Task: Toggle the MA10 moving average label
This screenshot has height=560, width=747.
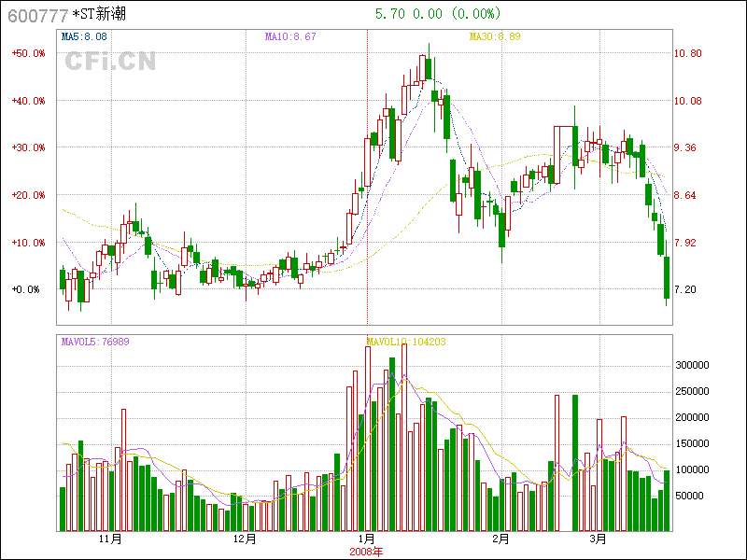Action: (x=290, y=36)
